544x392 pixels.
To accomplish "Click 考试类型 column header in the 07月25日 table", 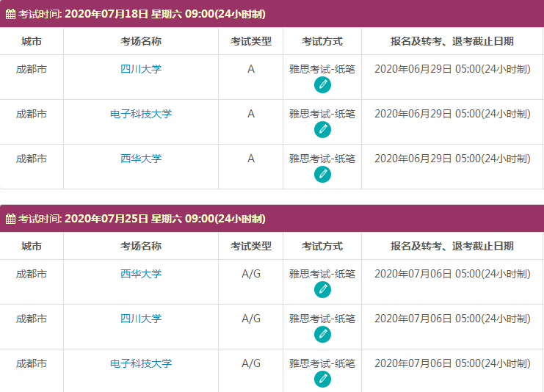I will click(251, 247).
